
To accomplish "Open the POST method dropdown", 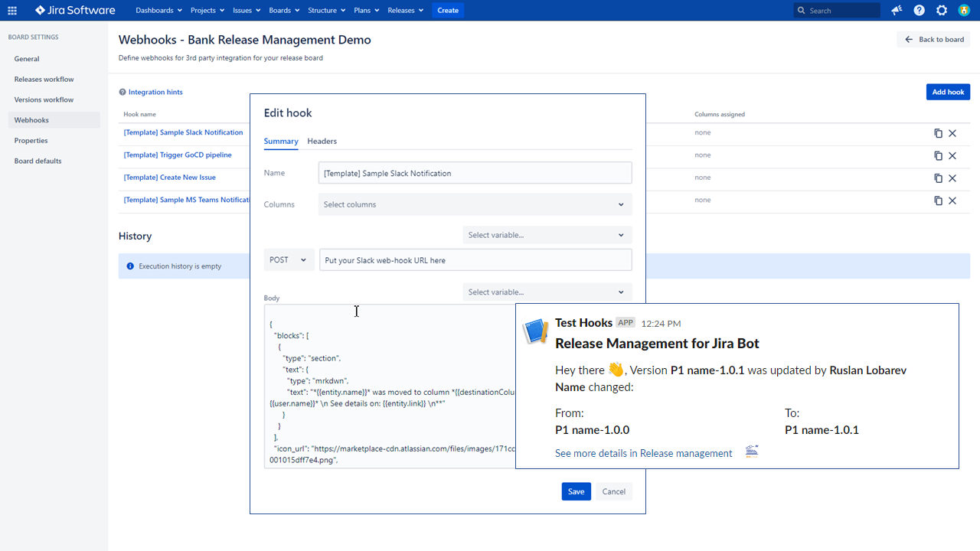I will tap(289, 260).
